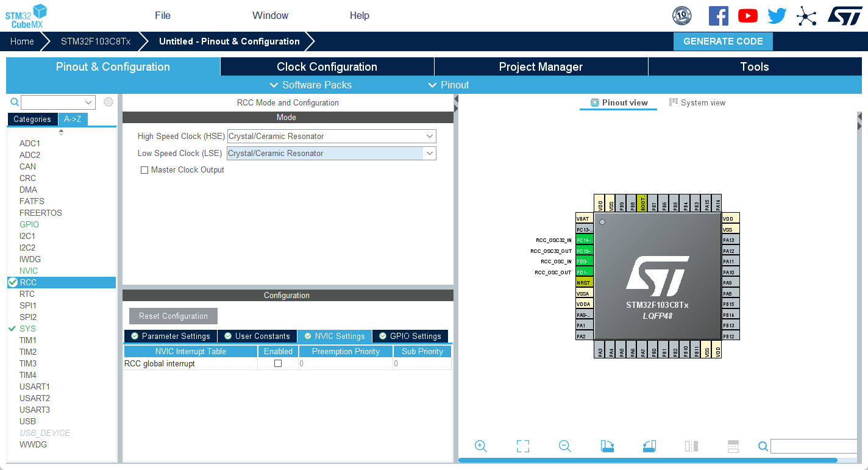The image size is (868, 470).
Task: Select the NRST pin on chip
Action: 585,283
